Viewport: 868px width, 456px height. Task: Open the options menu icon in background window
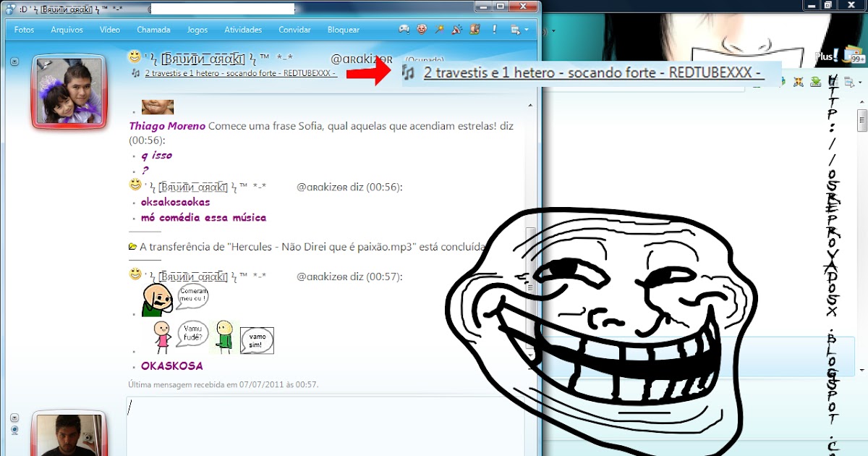tap(851, 83)
